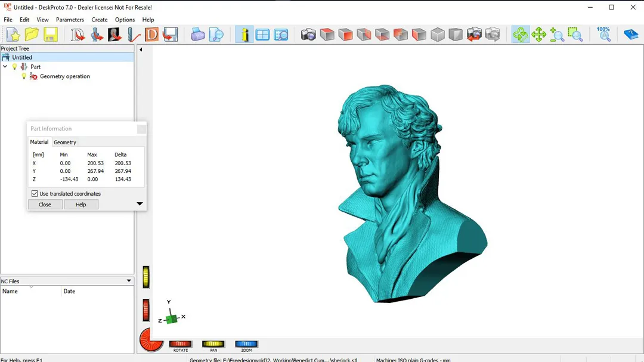Image resolution: width=644 pixels, height=362 pixels.
Task: Collapse the Part node in Project Tree
Action: click(x=5, y=67)
